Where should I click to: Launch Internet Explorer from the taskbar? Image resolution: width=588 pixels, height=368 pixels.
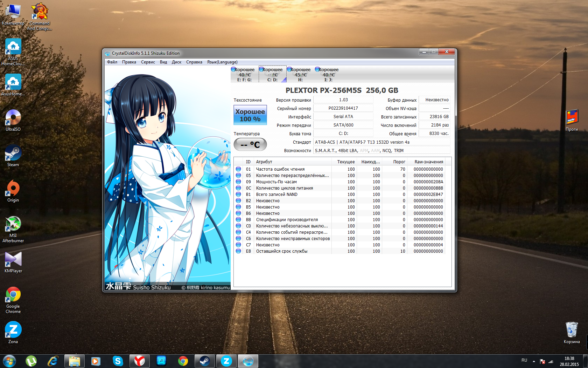52,361
